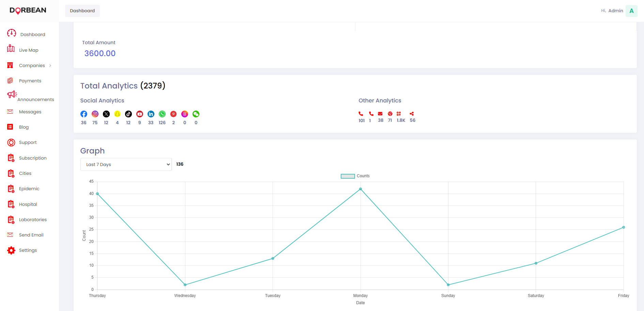This screenshot has height=311, width=644.
Task: Click the Dorbean logo
Action: pos(28,11)
